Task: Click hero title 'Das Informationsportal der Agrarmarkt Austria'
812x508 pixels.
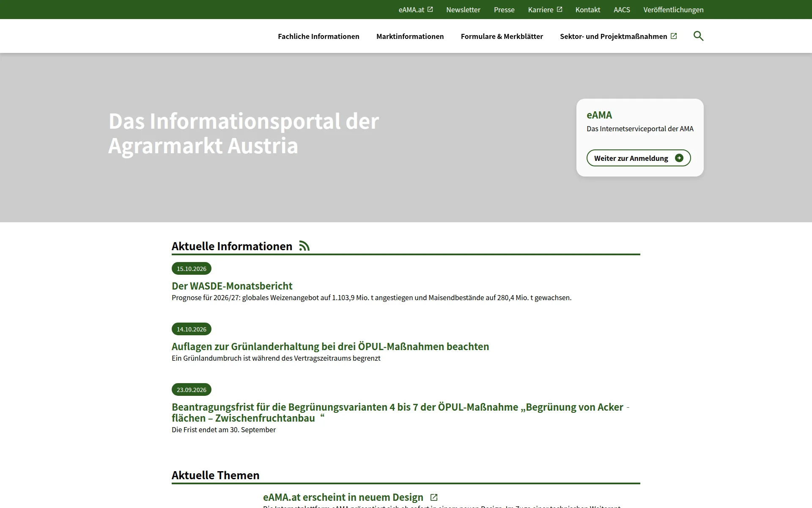Action: tap(244, 133)
